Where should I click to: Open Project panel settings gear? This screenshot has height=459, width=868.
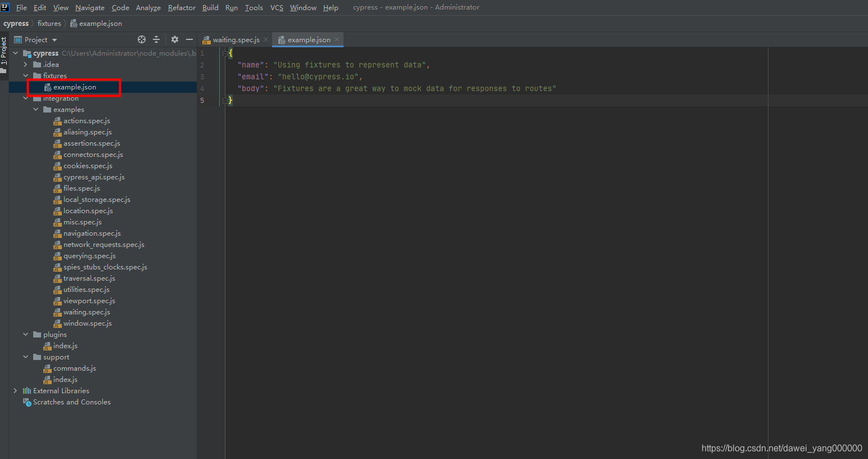[175, 39]
